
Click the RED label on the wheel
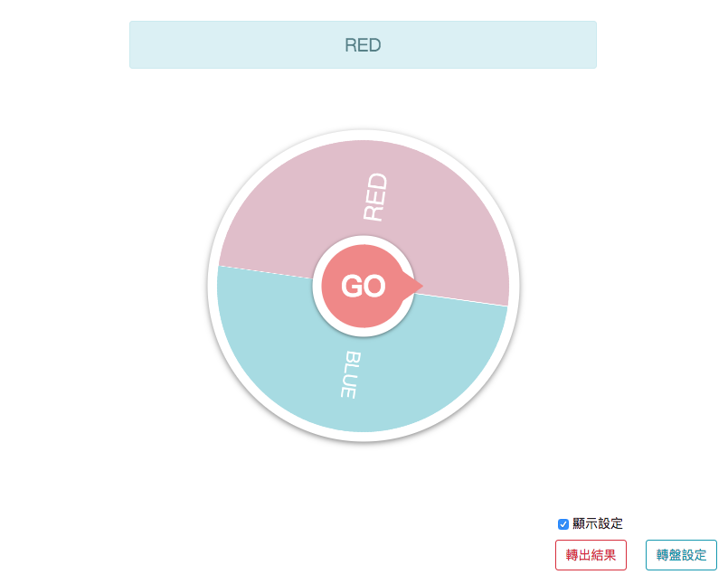374,197
